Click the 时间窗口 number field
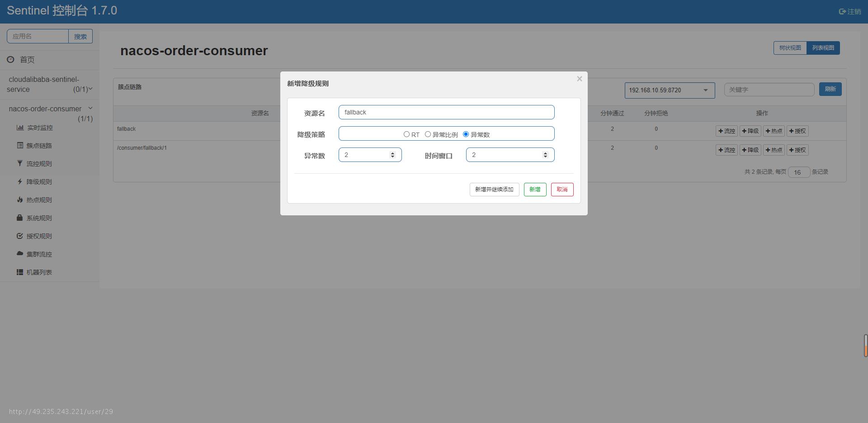The image size is (868, 423). tap(510, 155)
